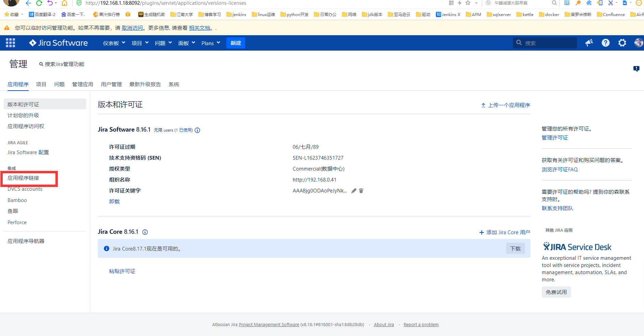
Task: Click the search magnifier in browser search box
Action: pos(554,3)
